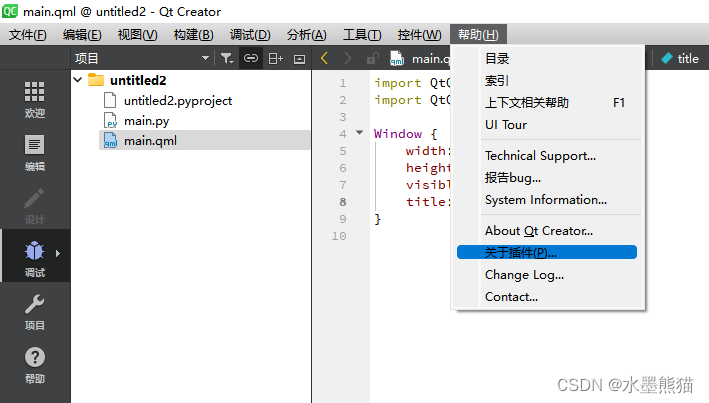Click the close panel icon
The image size is (709, 403).
(299, 59)
